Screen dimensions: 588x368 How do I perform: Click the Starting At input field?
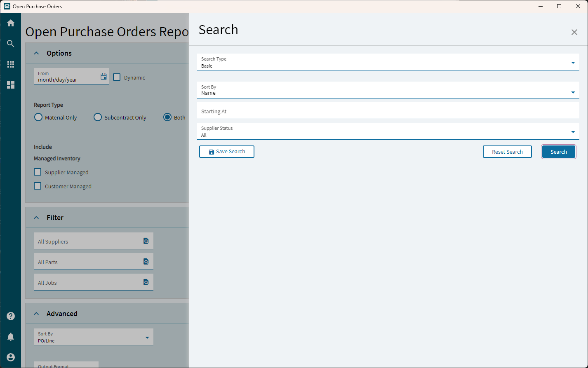click(388, 111)
